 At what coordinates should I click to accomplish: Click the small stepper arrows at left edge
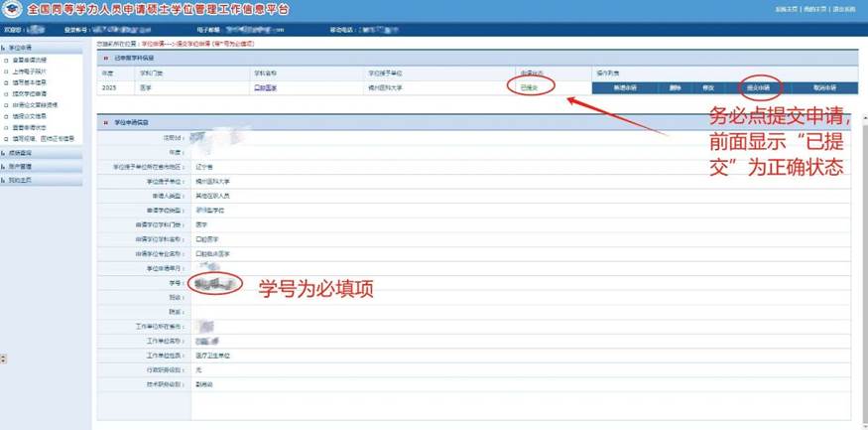(3, 358)
